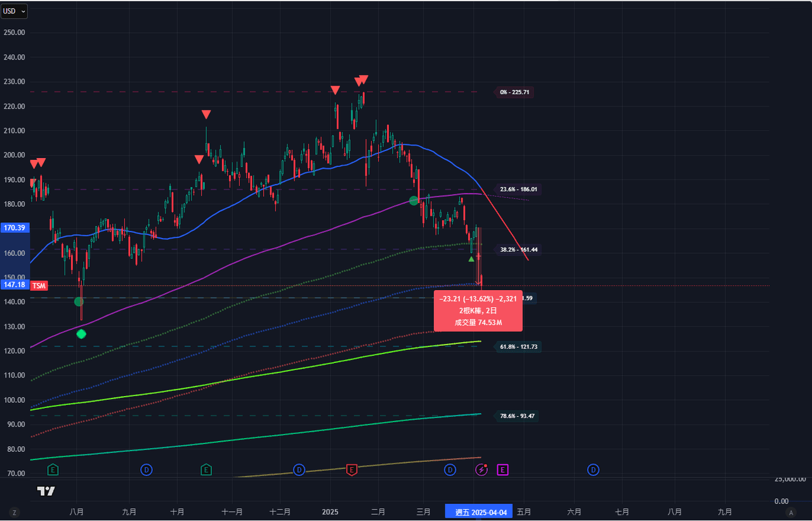Image resolution: width=812 pixels, height=521 pixels.
Task: Click the red earnings E marker
Action: [x=352, y=470]
